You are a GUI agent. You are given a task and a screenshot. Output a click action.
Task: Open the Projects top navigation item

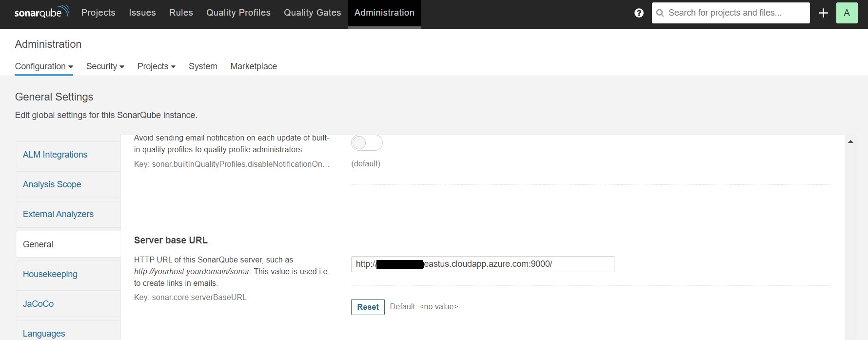tap(99, 13)
